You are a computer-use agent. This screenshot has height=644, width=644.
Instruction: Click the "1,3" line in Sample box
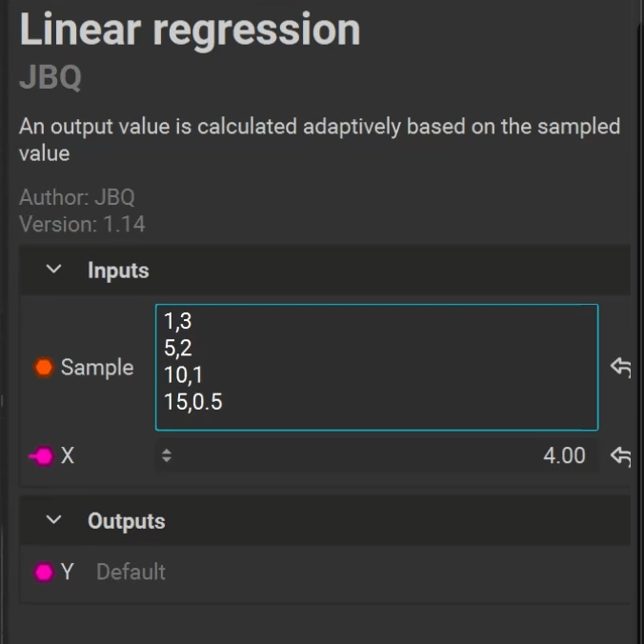[178, 322]
